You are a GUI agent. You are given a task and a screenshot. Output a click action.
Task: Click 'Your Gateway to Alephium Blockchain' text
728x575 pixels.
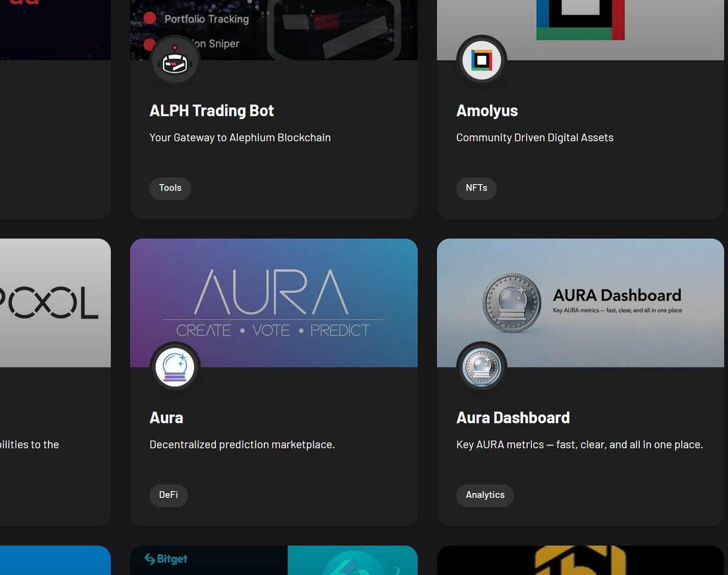coord(240,138)
